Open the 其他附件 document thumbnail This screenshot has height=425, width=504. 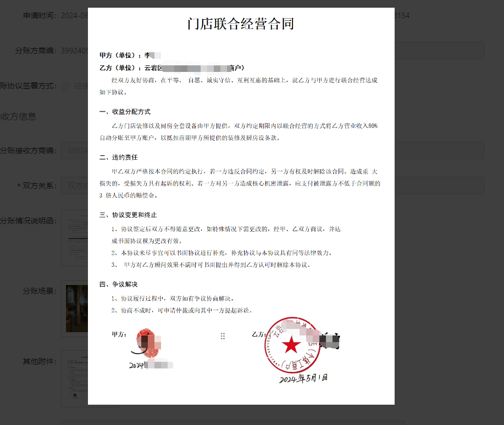point(74,378)
